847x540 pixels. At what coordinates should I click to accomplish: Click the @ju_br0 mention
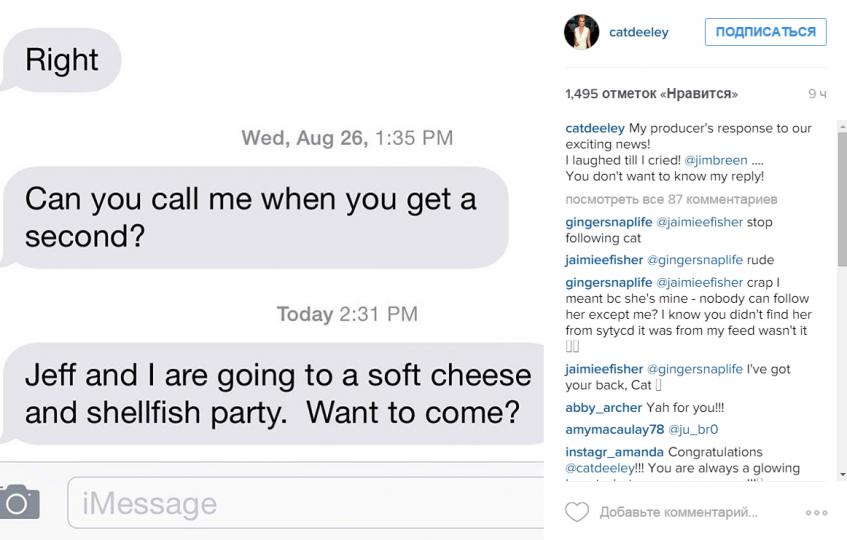click(694, 429)
